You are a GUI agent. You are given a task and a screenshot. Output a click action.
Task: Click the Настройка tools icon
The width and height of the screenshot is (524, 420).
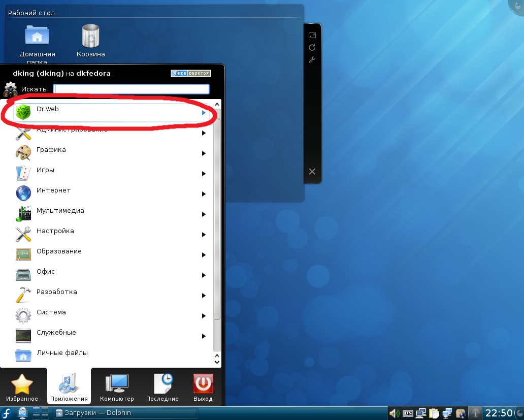(23, 234)
